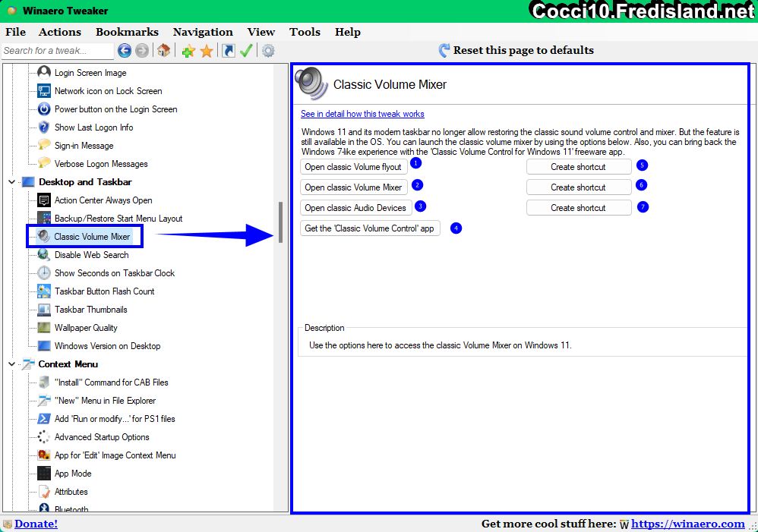Open the https://winaero.com link
Image resolution: width=758 pixels, height=532 pixels.
pyautogui.click(x=688, y=524)
